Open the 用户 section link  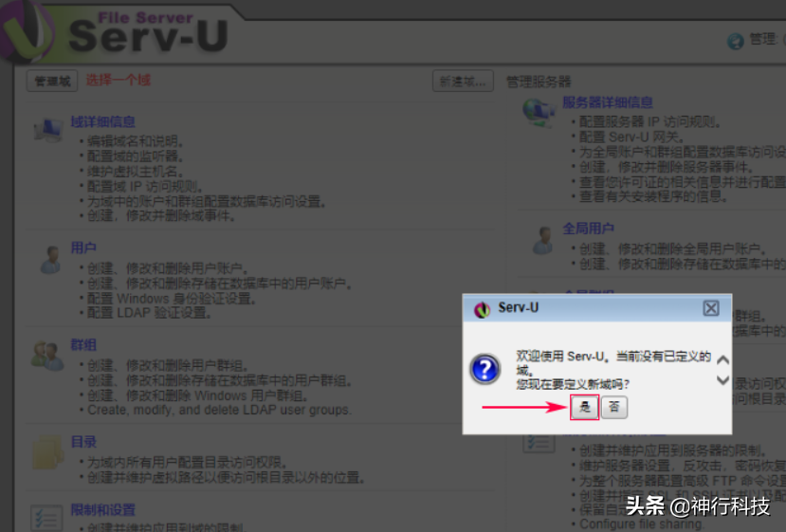(83, 248)
